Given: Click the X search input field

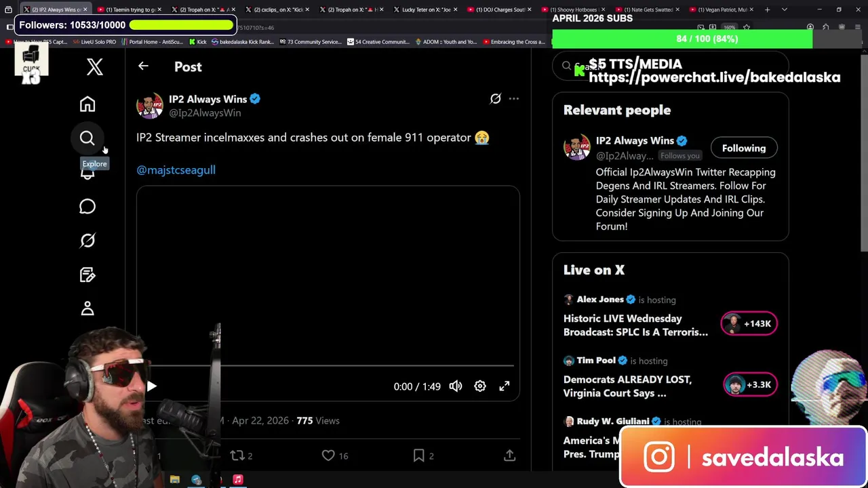Looking at the screenshot, I should click(x=670, y=66).
